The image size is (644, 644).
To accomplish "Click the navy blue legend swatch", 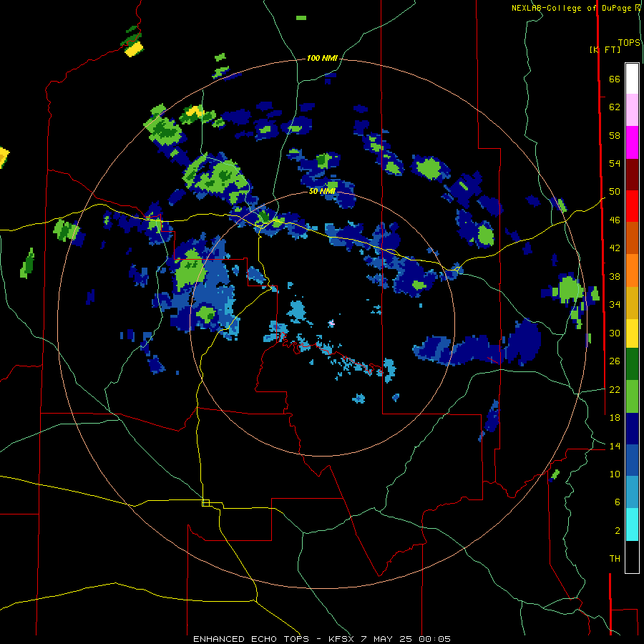I will click(632, 429).
